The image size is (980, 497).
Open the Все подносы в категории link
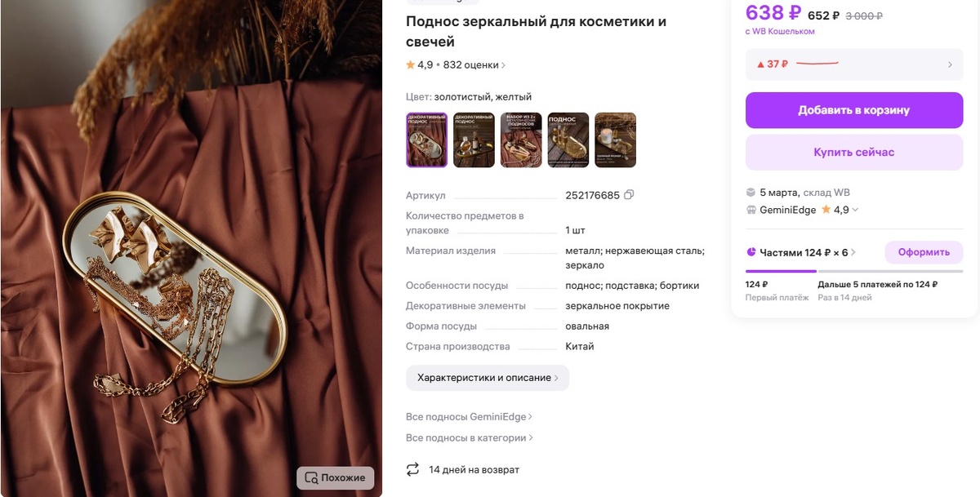click(x=470, y=438)
